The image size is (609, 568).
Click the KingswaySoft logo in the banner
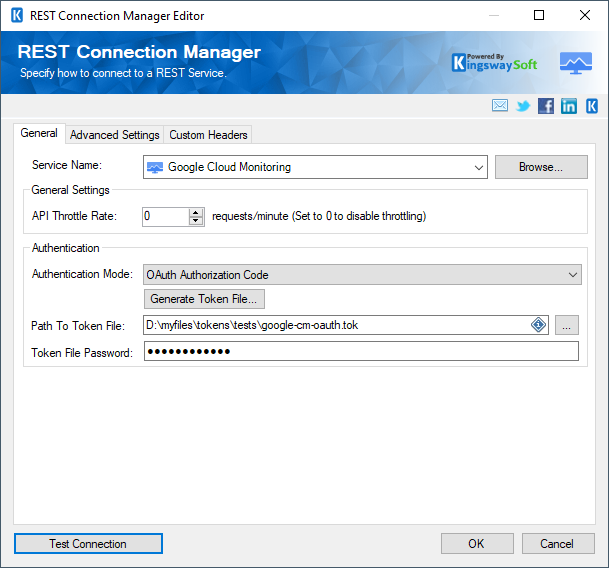point(494,63)
